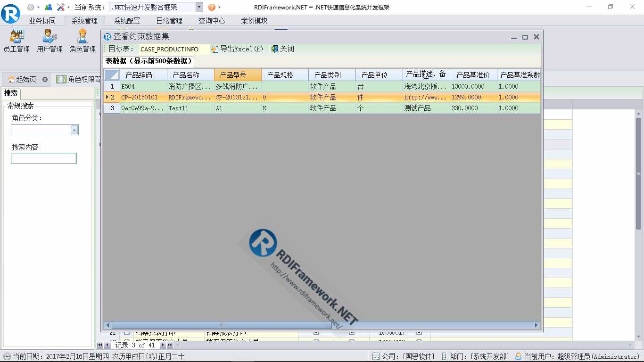Open the 角色管理 role management tool
The image size is (644, 362).
click(83, 41)
